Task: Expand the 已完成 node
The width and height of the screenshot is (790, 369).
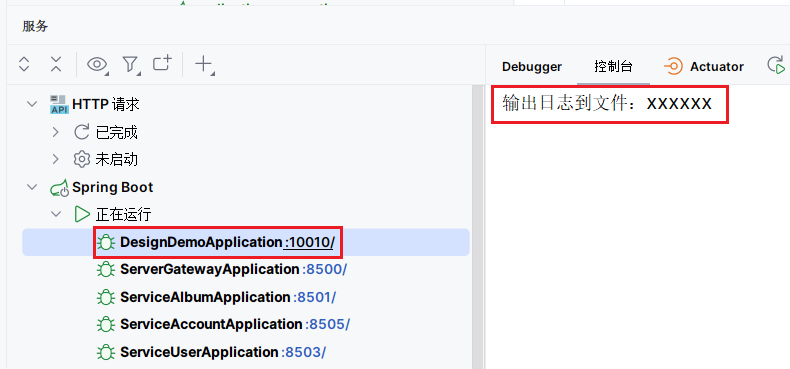Action: point(56,132)
